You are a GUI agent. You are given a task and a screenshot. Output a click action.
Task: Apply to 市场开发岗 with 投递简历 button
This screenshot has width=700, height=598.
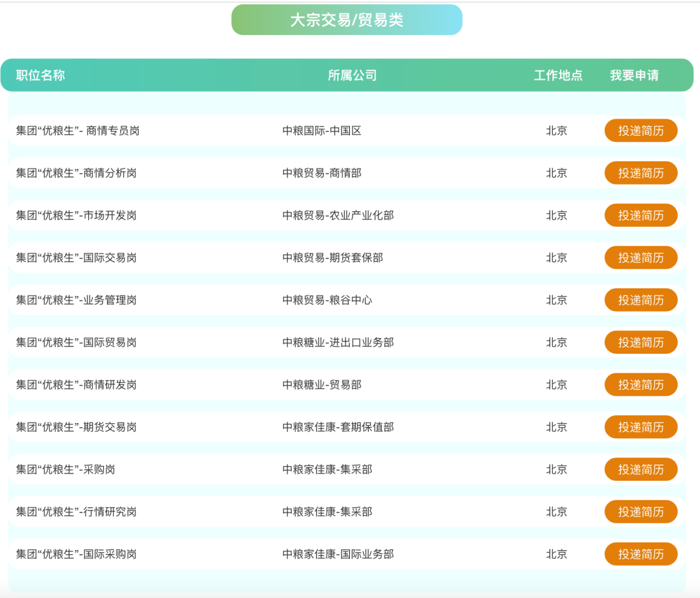pyautogui.click(x=640, y=216)
